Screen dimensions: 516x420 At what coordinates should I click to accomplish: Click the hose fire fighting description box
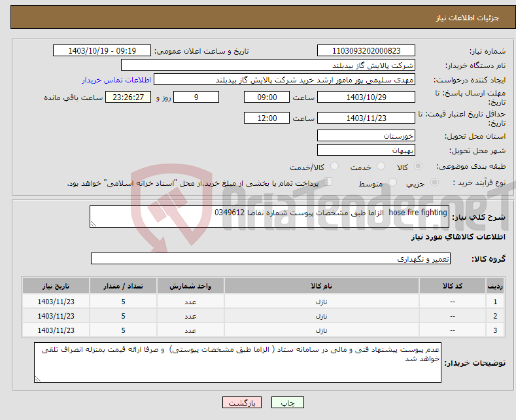coord(269,217)
